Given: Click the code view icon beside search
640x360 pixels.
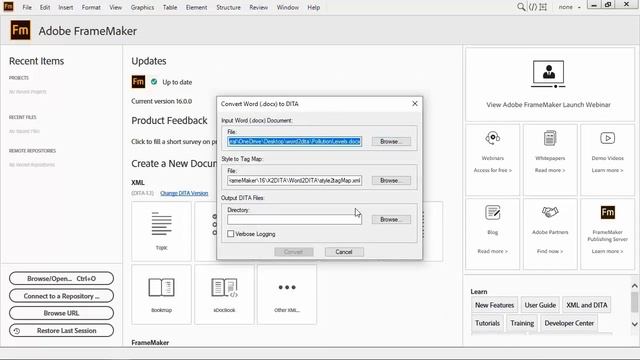Looking at the screenshot, I should (x=533, y=7).
